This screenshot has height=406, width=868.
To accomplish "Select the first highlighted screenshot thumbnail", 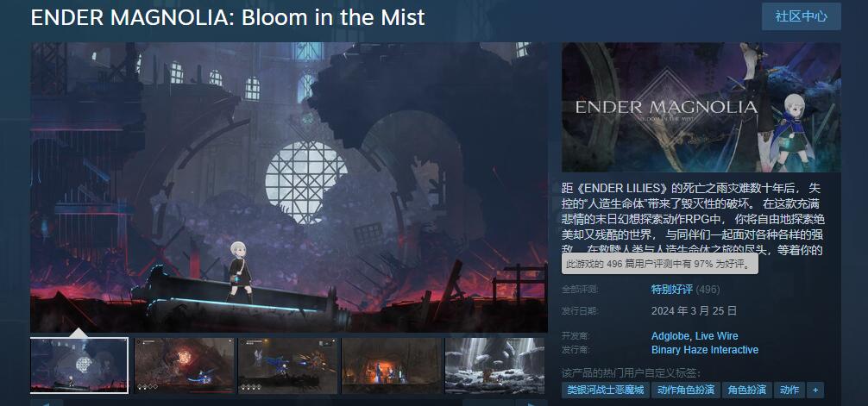I will point(79,365).
